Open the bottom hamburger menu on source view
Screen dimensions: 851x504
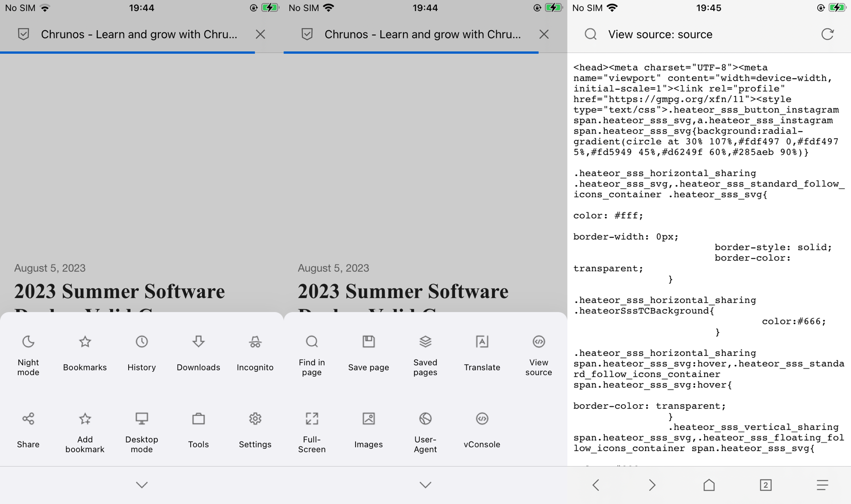click(822, 485)
